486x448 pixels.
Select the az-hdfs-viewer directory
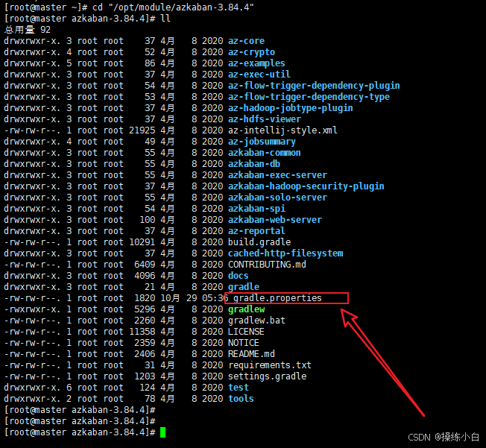pyautogui.click(x=265, y=119)
